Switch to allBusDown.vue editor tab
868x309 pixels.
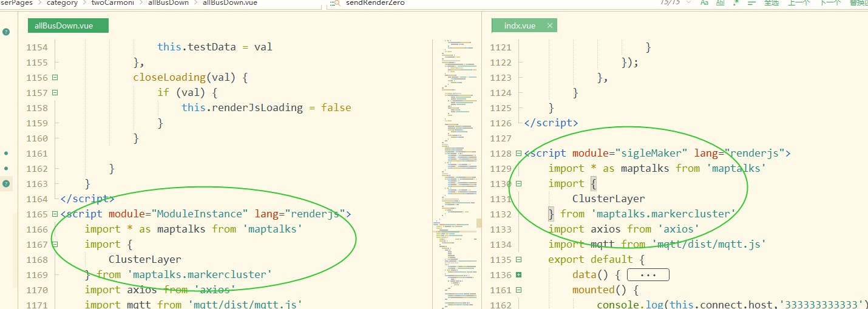tap(67, 25)
